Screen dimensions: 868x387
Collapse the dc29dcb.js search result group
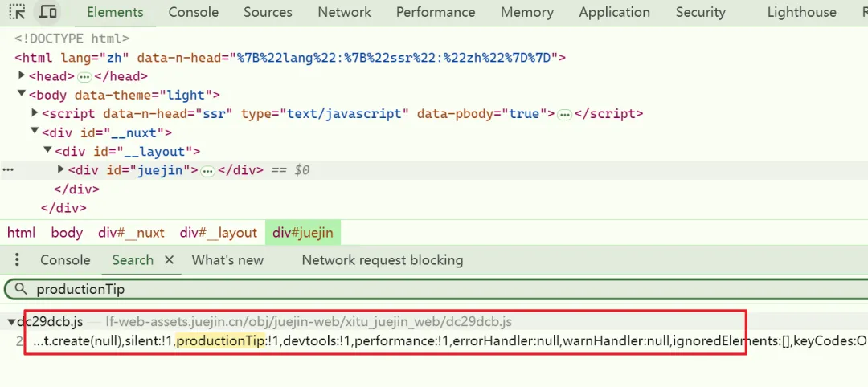click(11, 322)
